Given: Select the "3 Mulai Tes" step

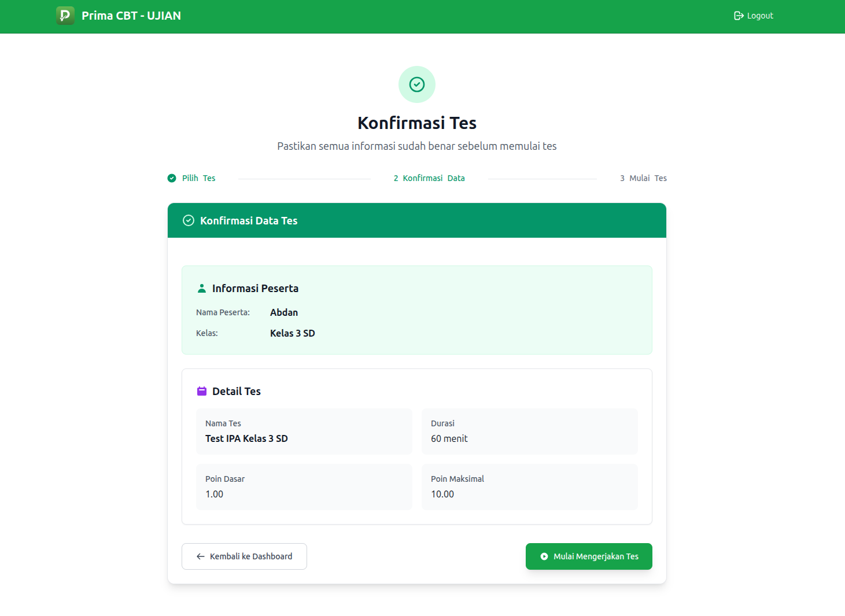Looking at the screenshot, I should [x=643, y=178].
